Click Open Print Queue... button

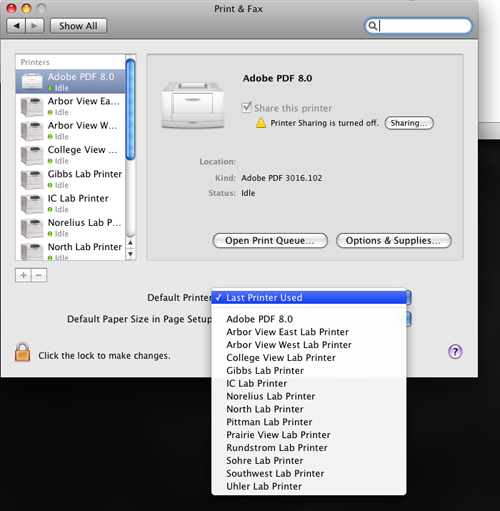coord(270,241)
